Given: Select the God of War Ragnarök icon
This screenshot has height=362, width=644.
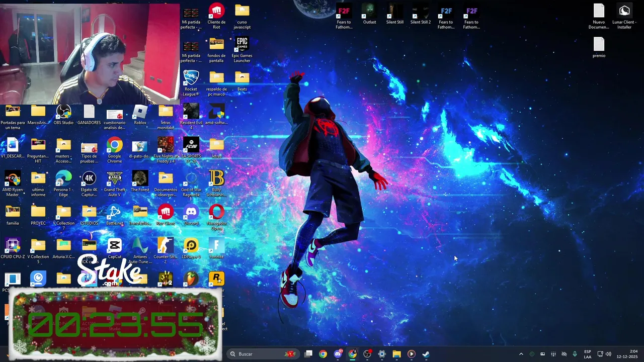Looking at the screenshot, I should pyautogui.click(x=191, y=185).
